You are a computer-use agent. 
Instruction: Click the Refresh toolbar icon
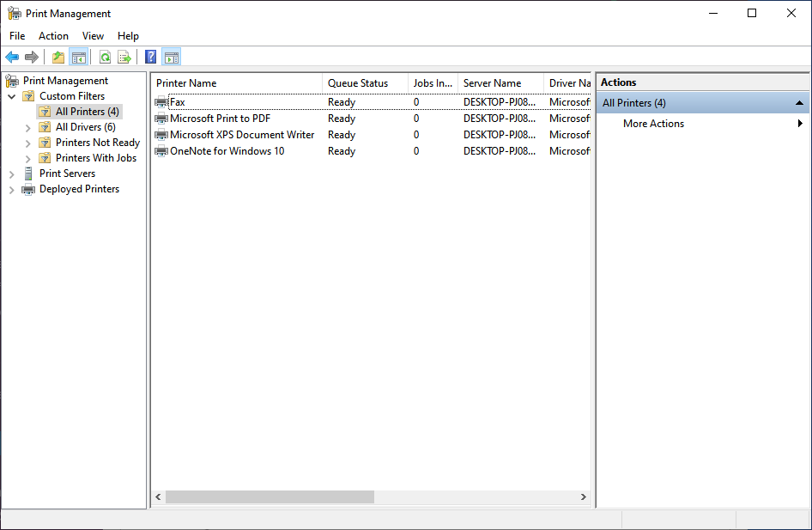click(105, 57)
